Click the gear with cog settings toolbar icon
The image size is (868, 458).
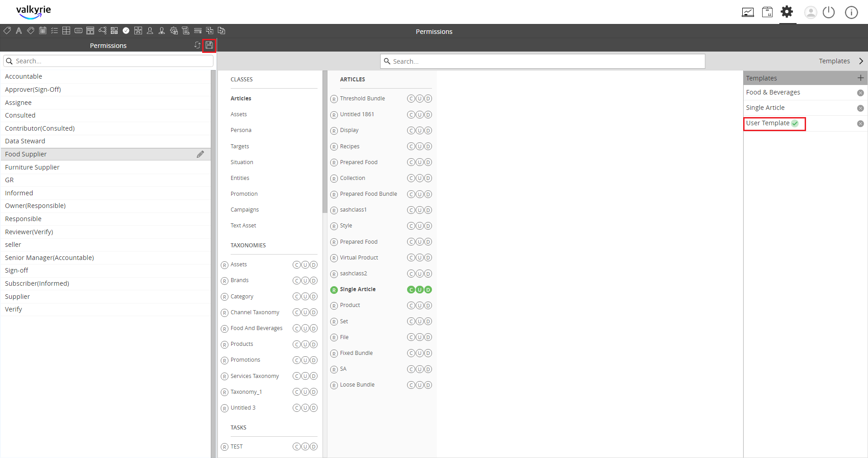click(x=174, y=31)
